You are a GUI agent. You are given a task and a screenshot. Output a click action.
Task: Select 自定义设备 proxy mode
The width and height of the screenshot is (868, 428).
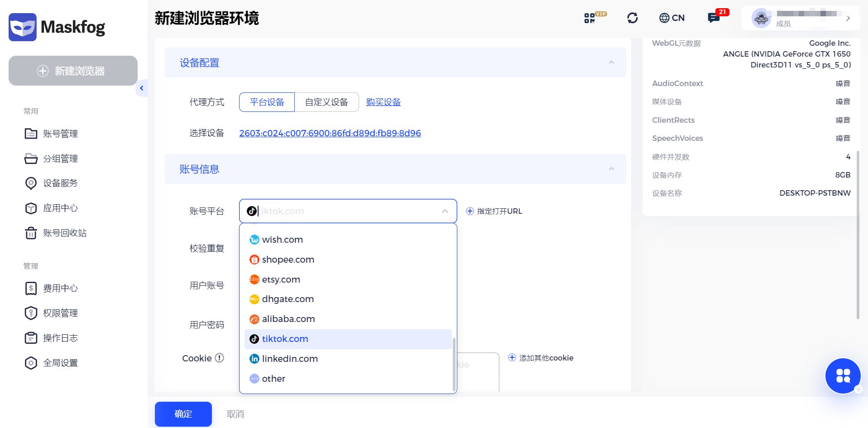click(x=326, y=102)
